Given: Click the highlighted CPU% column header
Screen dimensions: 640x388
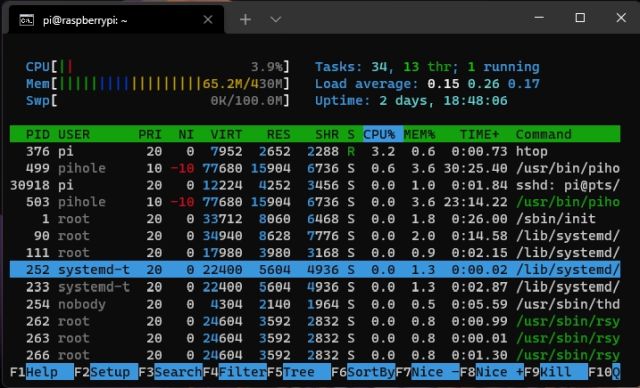Looking at the screenshot, I should [383, 134].
